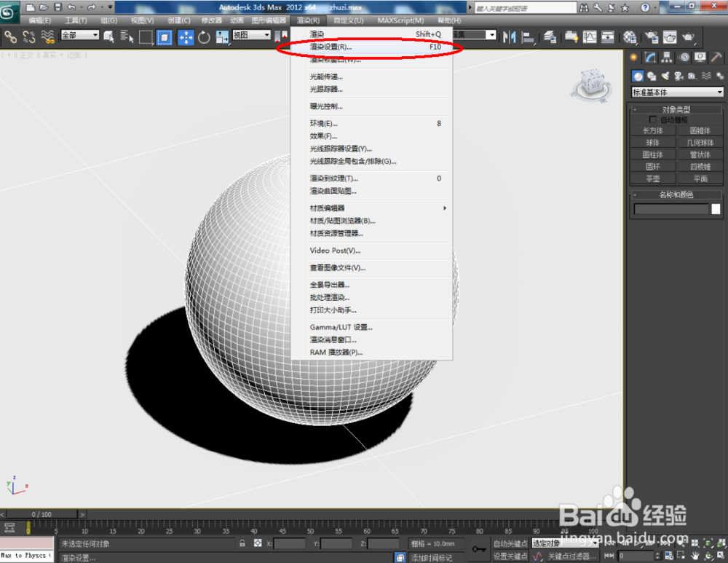
Task: Open the 全部 selection filter dropdown
Action: (x=80, y=35)
